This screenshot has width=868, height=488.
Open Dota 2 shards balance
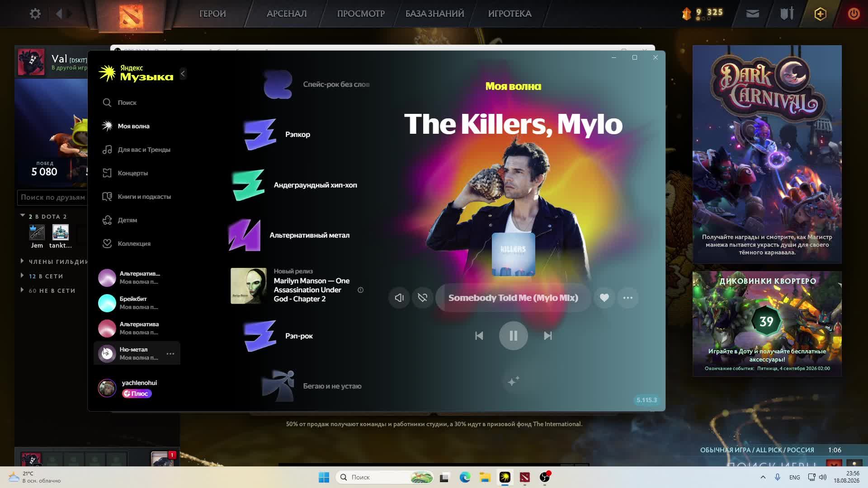click(x=703, y=14)
